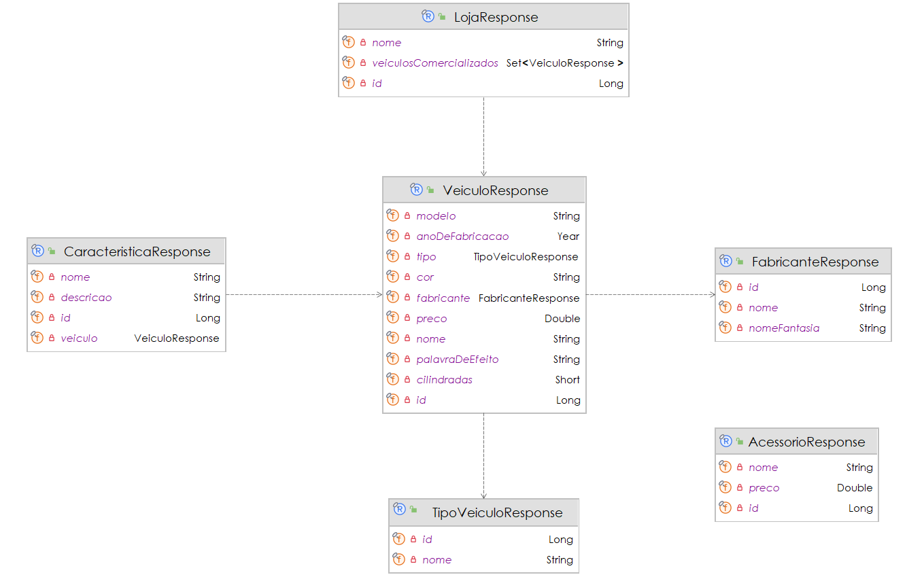The image size is (924, 577).
Task: Select the CaracteristicaResponse class title
Action: pyautogui.click(x=137, y=252)
